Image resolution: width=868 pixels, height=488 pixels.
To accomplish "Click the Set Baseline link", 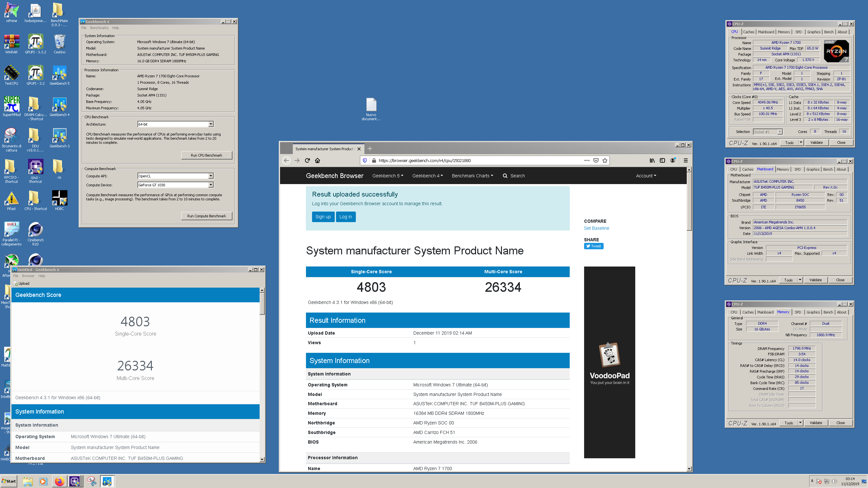I will click(x=597, y=228).
